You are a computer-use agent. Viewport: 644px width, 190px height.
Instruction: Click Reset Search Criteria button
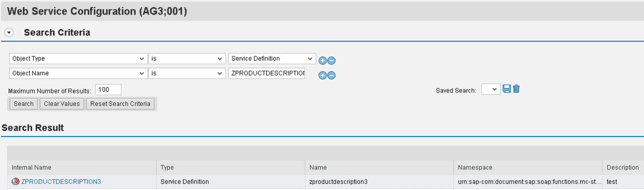(x=120, y=104)
